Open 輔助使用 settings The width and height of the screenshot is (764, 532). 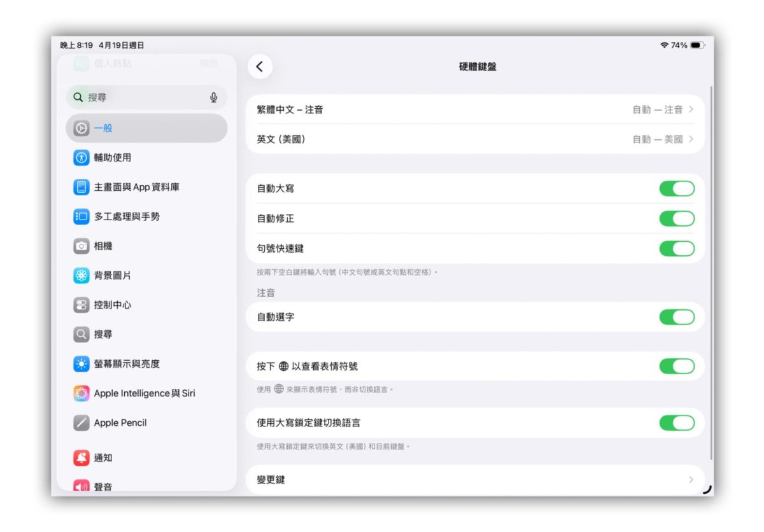(146, 157)
